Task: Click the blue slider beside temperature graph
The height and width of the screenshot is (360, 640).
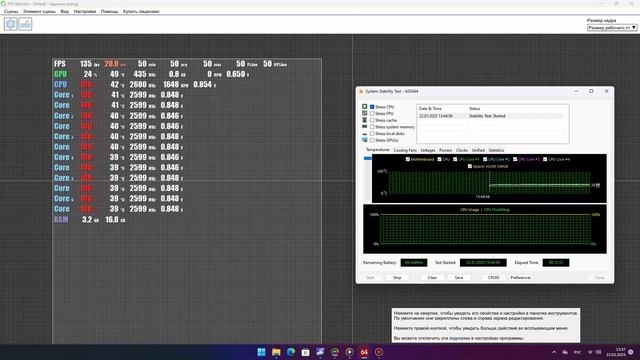Action: click(x=368, y=158)
